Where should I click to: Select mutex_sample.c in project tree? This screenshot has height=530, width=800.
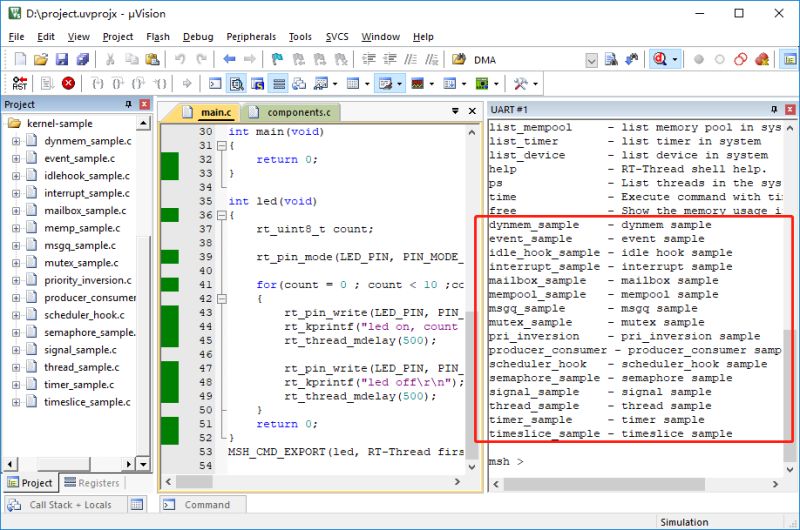pos(81,263)
